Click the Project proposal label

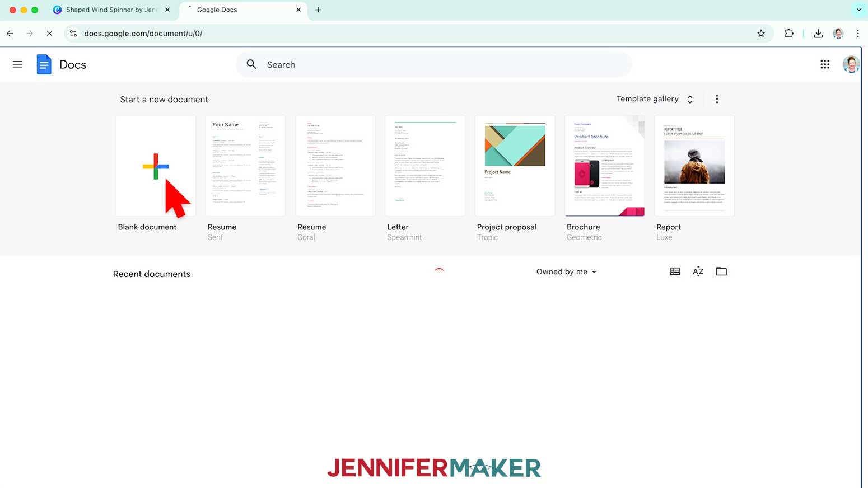507,227
